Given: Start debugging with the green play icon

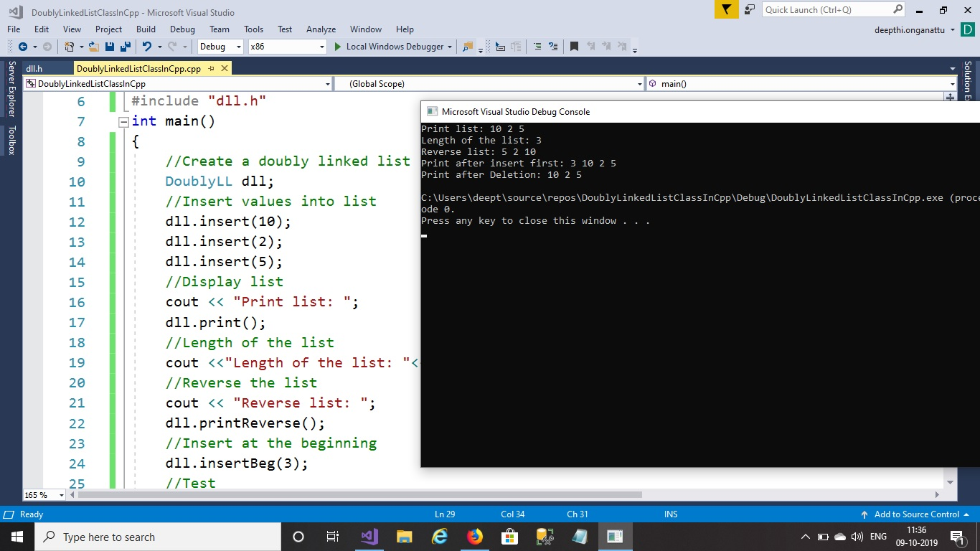Looking at the screenshot, I should point(338,47).
